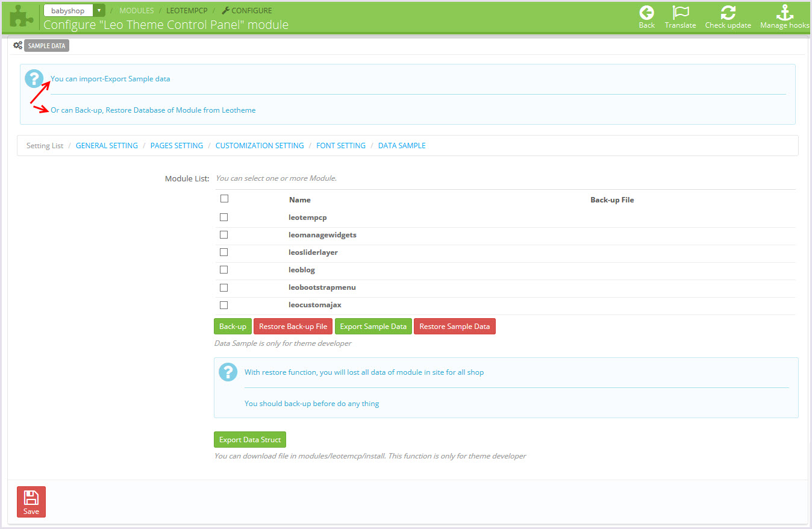Click the green Back-up button
812x529 pixels.
point(233,326)
